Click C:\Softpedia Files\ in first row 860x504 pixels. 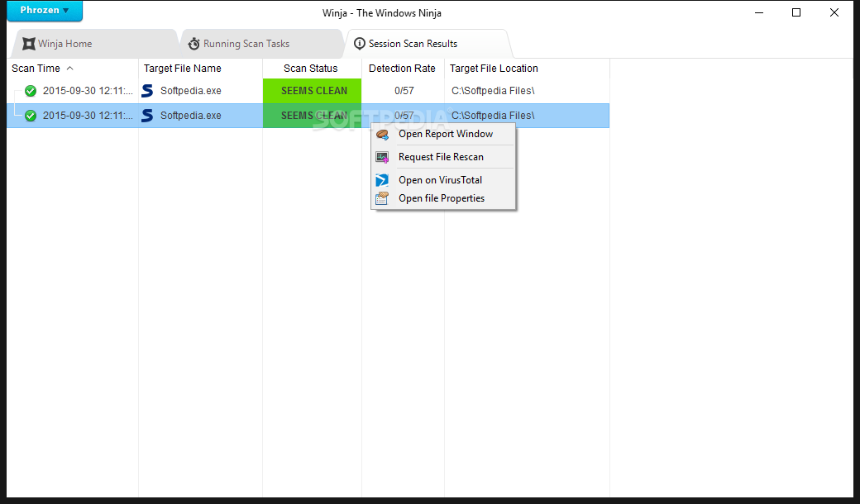click(493, 91)
